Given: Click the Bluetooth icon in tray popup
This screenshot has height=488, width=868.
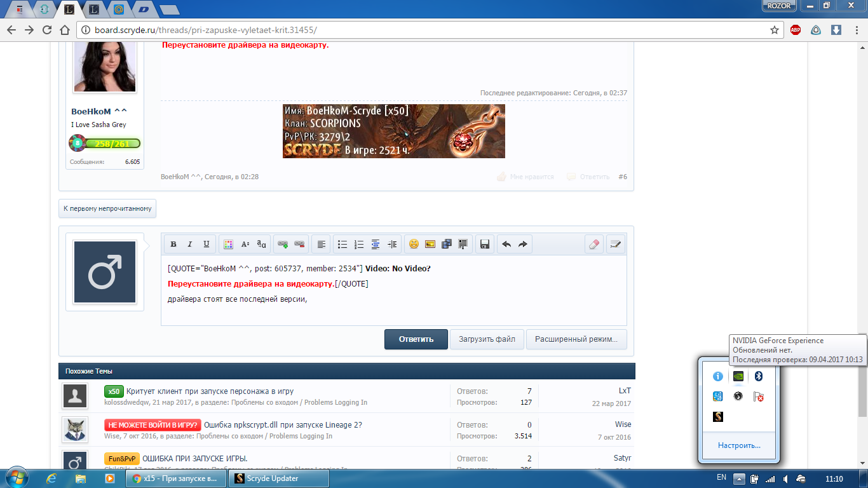Looking at the screenshot, I should tap(758, 376).
